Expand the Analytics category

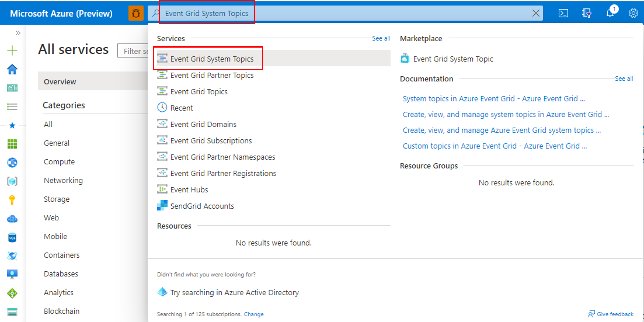coord(58,292)
